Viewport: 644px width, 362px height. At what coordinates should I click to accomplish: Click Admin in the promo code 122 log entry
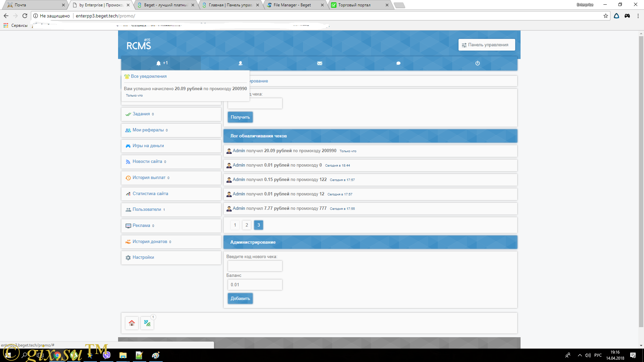coord(239,180)
